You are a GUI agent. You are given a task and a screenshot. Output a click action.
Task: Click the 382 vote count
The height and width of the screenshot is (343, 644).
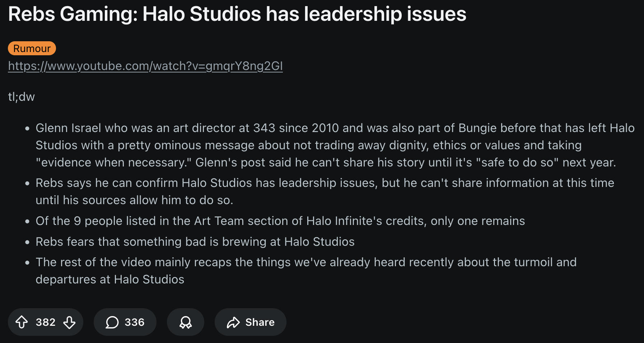[46, 322]
